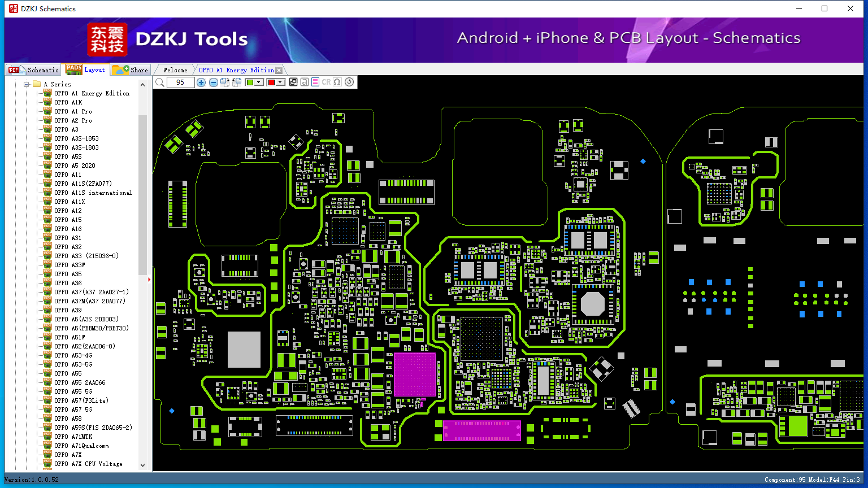Image resolution: width=868 pixels, height=488 pixels.
Task: Open OPPO A5S in the tree
Action: [68, 156]
